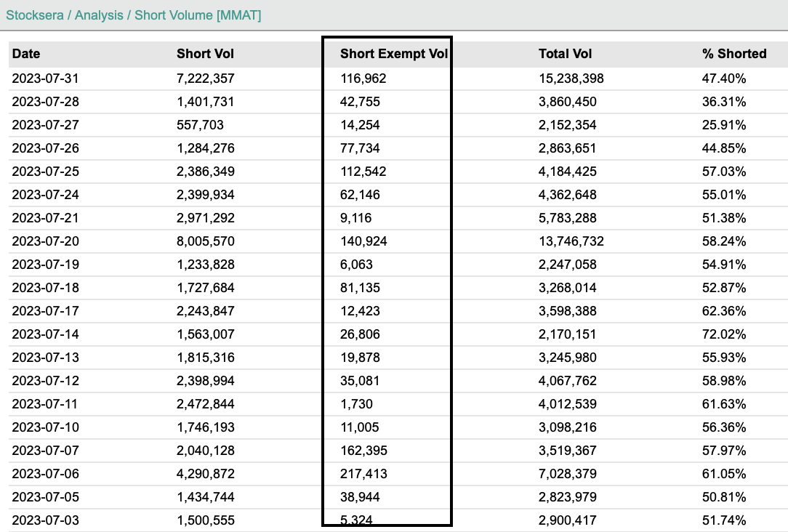
Task: Open the Stocksera home link
Action: [x=32, y=15]
